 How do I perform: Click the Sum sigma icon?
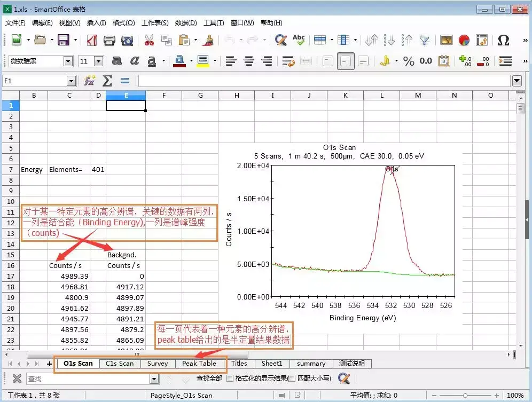coord(107,81)
